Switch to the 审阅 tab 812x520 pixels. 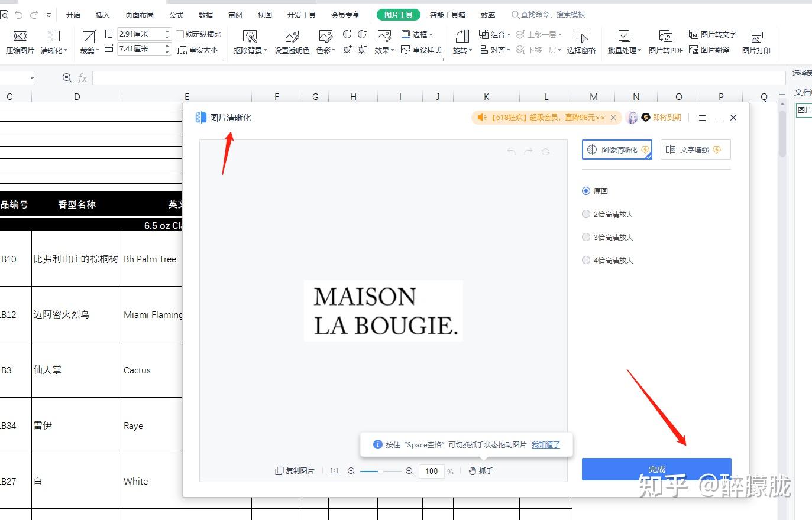pos(235,15)
